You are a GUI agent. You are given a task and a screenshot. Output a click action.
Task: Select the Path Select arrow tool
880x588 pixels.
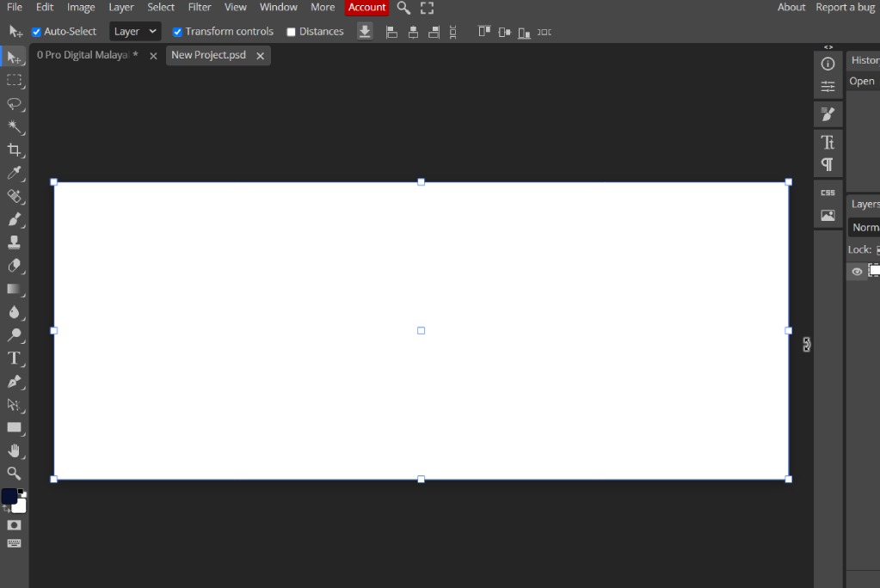[x=14, y=405]
